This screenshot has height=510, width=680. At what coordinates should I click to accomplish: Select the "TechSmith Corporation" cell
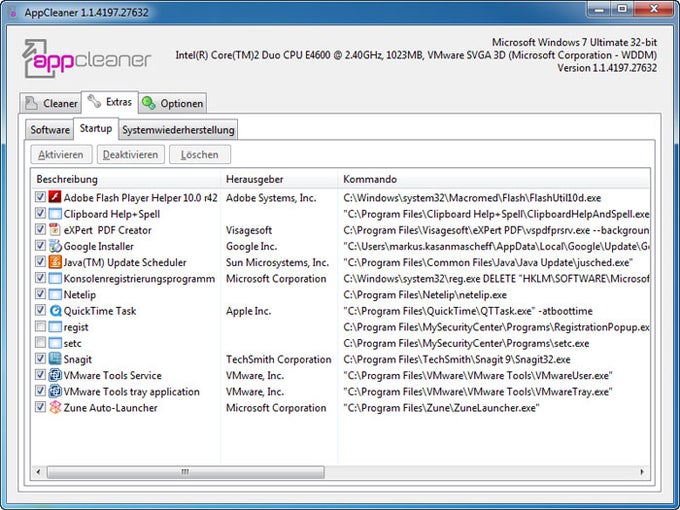click(278, 360)
